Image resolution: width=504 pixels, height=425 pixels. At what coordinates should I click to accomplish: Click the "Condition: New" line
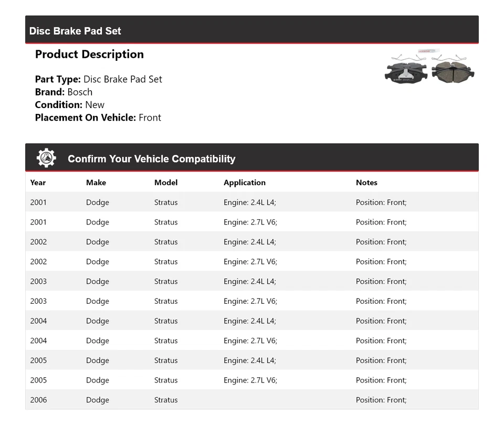coord(70,104)
